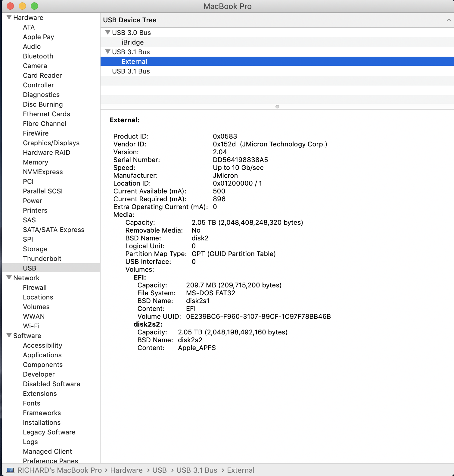Select the highlighted USB sidebar item
This screenshot has width=454, height=476.
point(51,268)
